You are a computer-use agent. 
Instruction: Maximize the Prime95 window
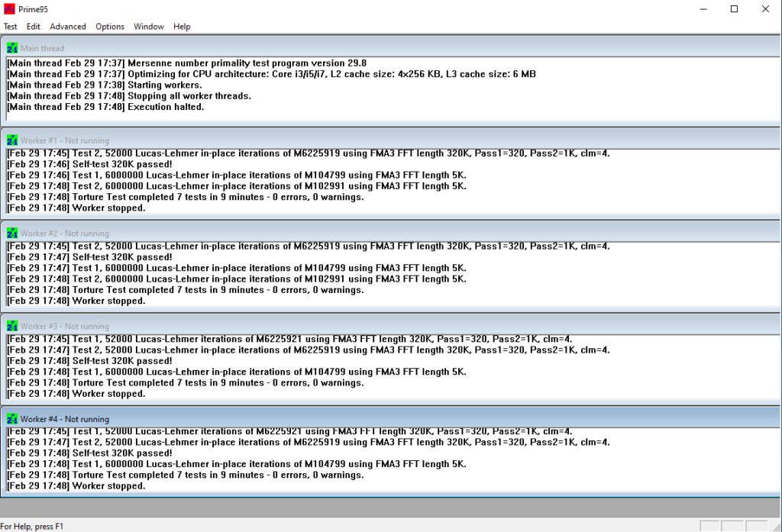click(734, 9)
